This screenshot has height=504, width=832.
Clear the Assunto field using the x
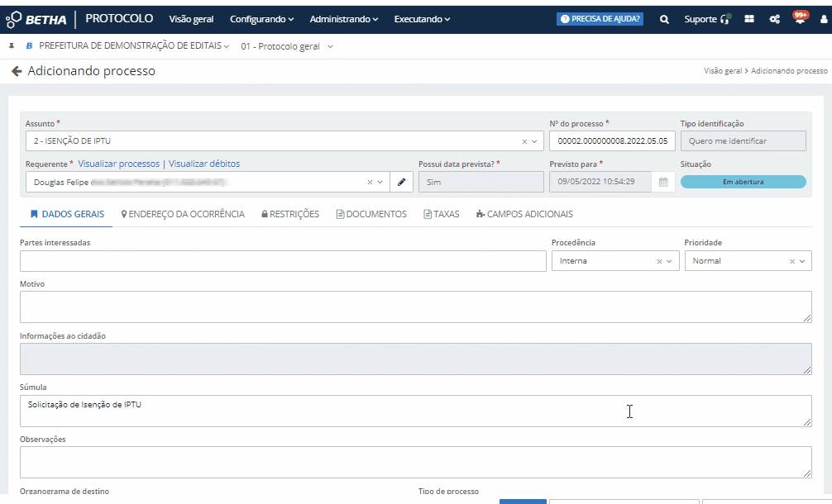point(524,141)
